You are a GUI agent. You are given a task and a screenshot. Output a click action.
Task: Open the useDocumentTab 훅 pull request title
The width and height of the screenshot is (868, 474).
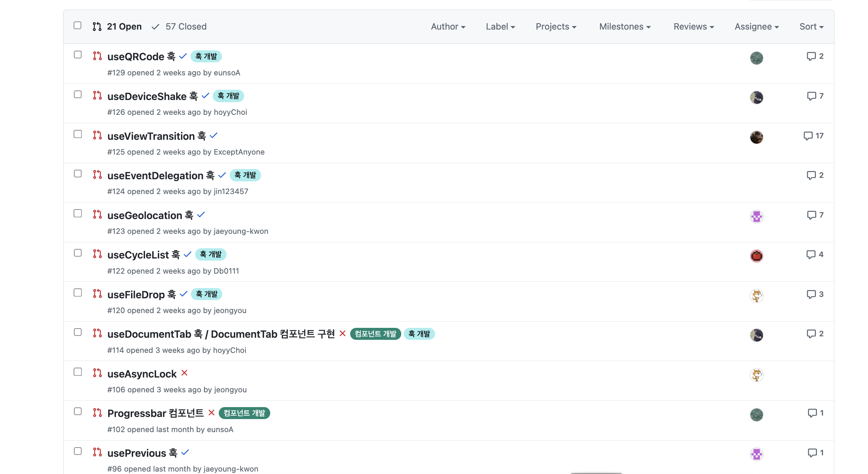[221, 334]
